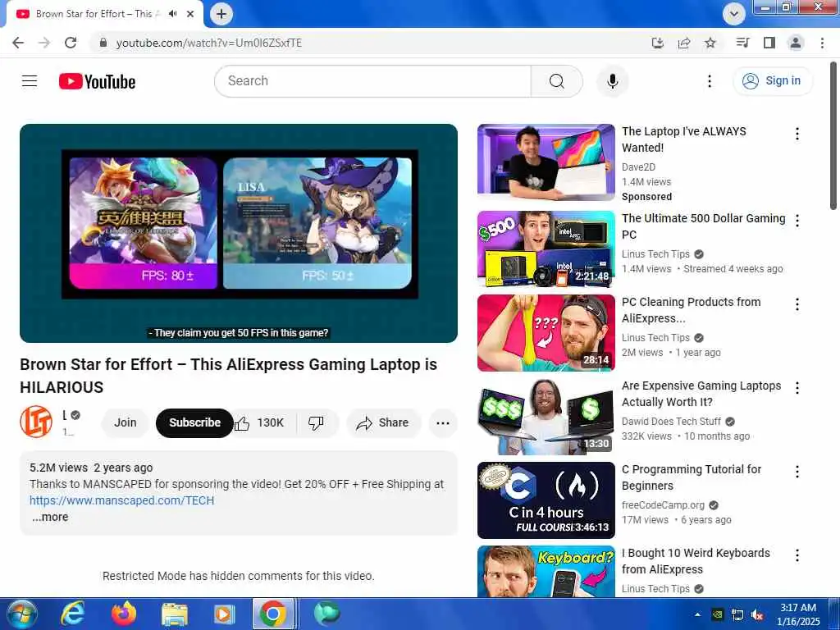Toggle the Chrome side panel icon
Screen dimensions: 840x630
tap(769, 43)
